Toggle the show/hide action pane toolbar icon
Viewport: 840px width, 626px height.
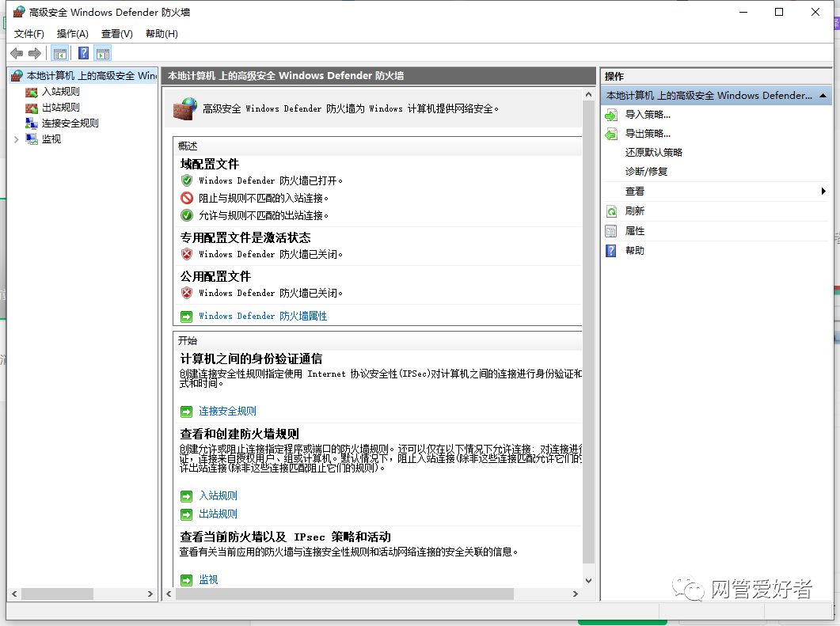click(x=103, y=54)
